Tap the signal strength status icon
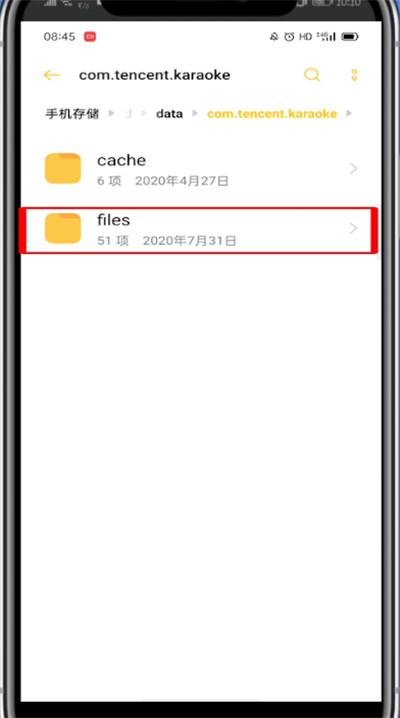Image resolution: width=400 pixels, height=718 pixels. coord(326,37)
